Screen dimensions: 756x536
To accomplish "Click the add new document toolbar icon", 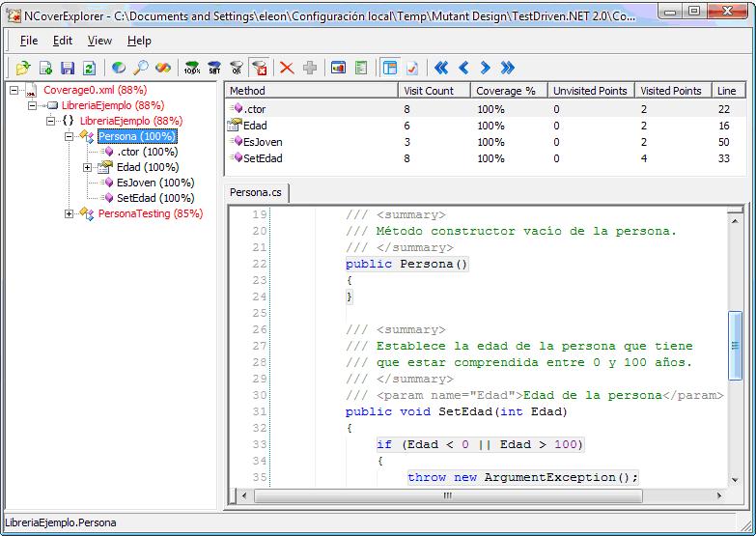I will click(x=45, y=68).
